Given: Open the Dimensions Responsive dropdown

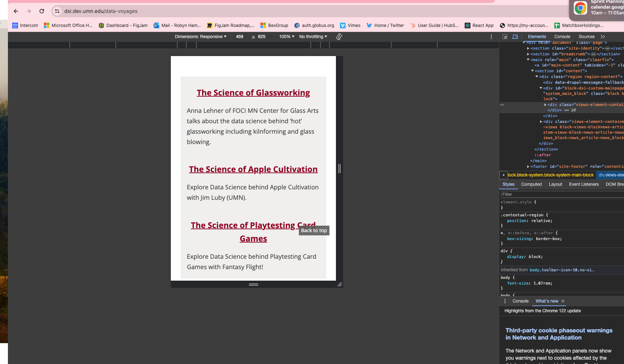Looking at the screenshot, I should coord(200,37).
